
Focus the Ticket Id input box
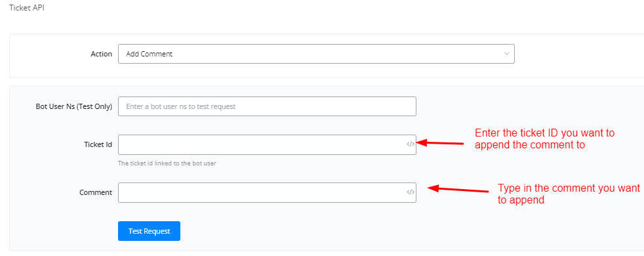(267, 144)
